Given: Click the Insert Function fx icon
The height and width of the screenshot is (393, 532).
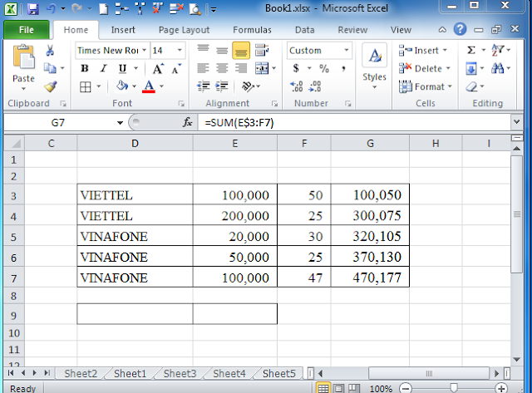Looking at the screenshot, I should click(187, 122).
